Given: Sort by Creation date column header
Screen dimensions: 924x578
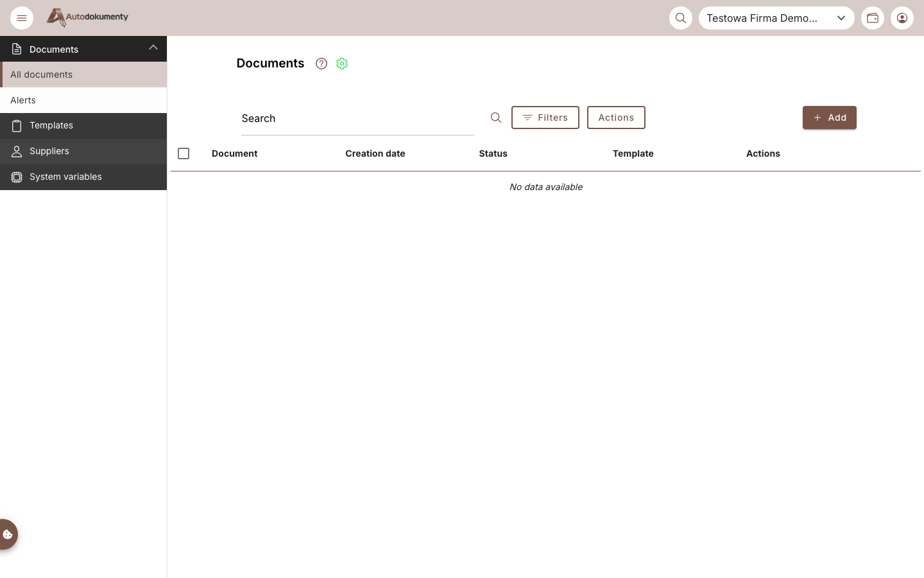Looking at the screenshot, I should click(x=375, y=153).
